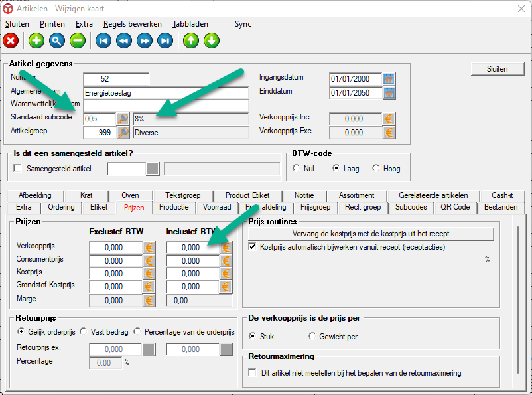Click the Nummer field showing 52
The height and width of the screenshot is (395, 532).
[116, 79]
